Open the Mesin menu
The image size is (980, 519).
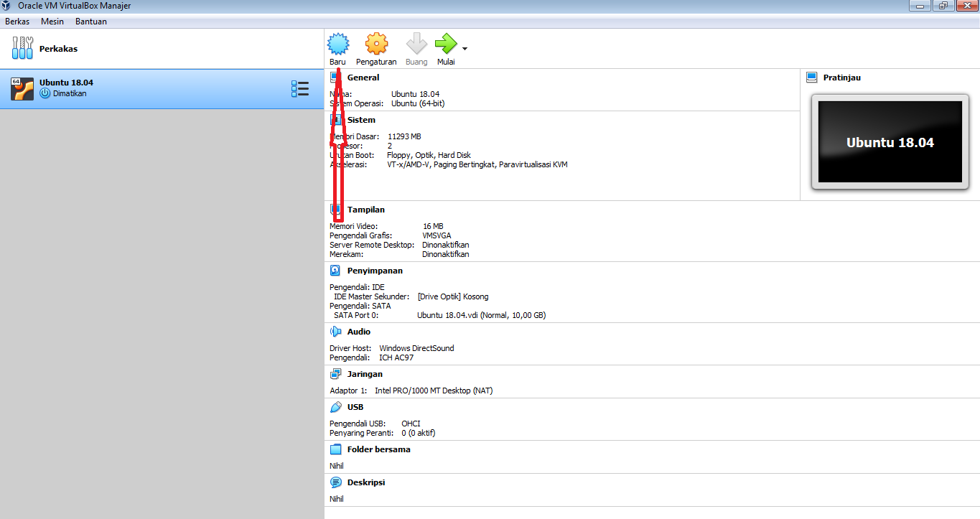tap(52, 21)
